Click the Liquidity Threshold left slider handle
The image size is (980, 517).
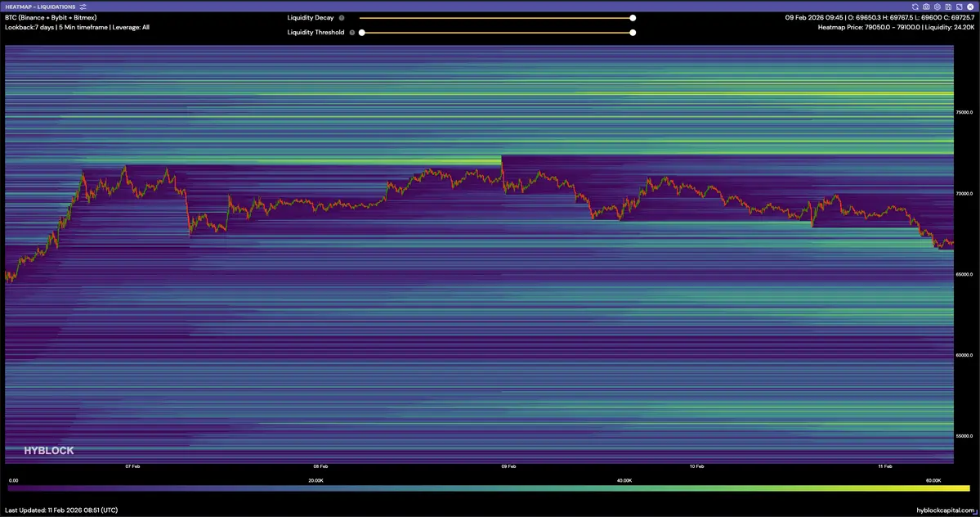click(x=361, y=33)
